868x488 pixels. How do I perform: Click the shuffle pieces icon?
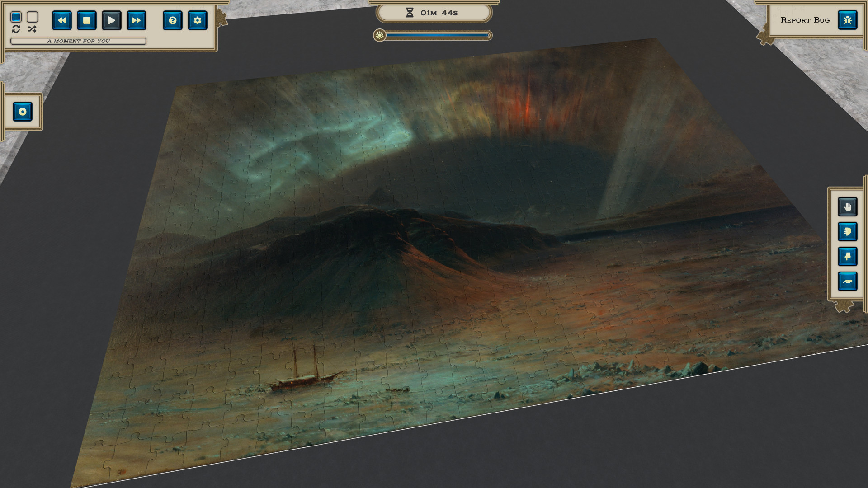tap(31, 30)
